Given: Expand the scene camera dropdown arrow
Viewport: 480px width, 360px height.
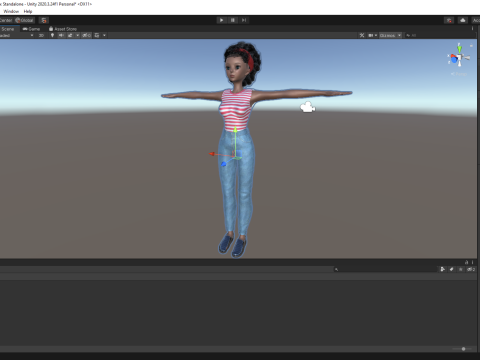Looking at the screenshot, I should coord(376,35).
